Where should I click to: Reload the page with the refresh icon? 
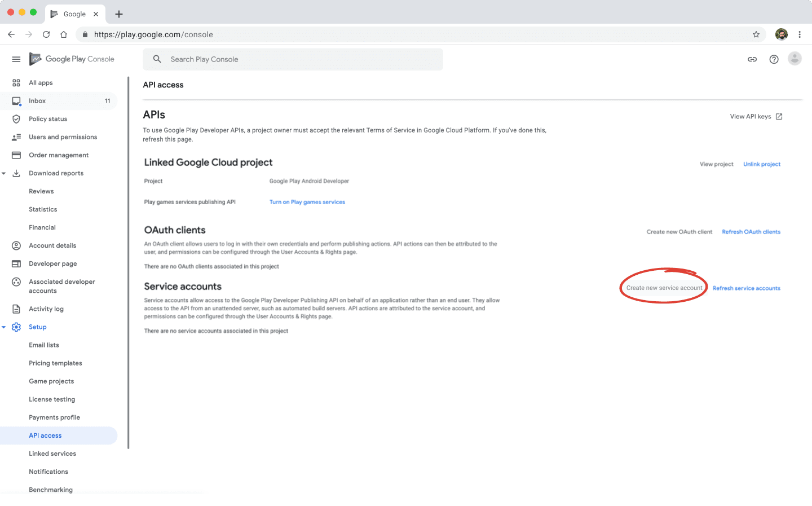(46, 34)
